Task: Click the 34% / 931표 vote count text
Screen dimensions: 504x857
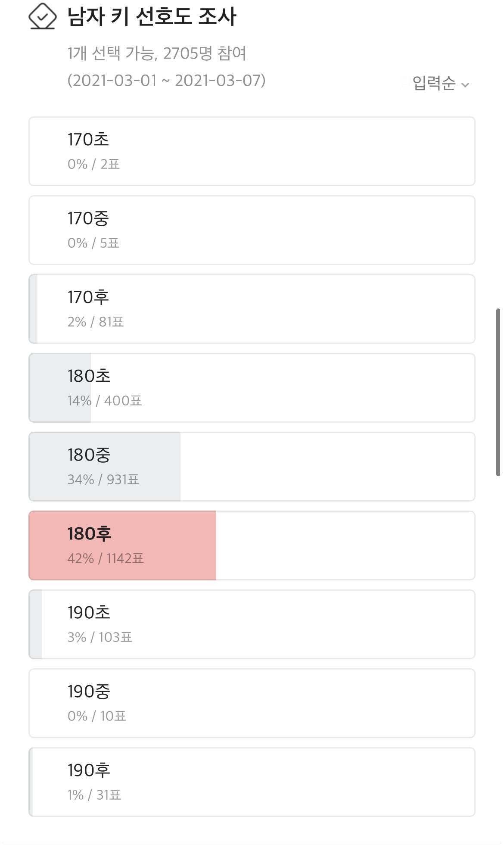Action: point(103,480)
